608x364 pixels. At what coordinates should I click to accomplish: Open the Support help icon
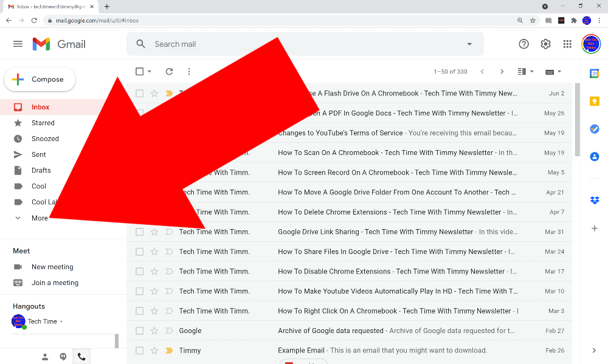(x=523, y=44)
